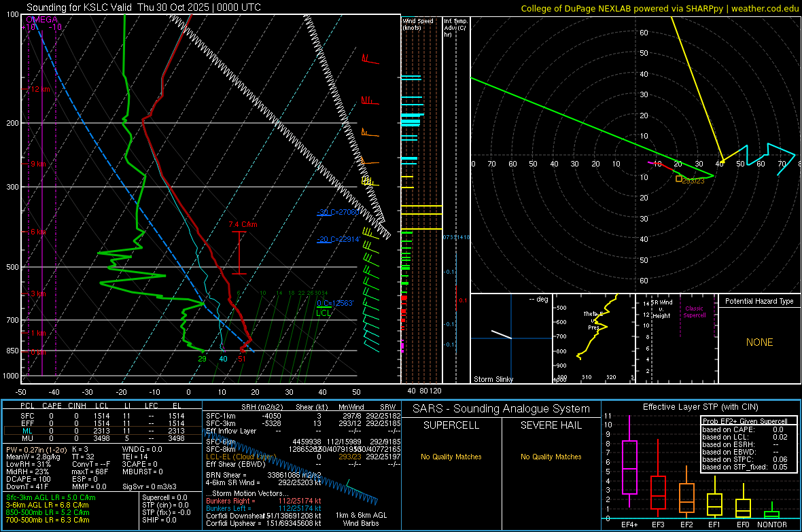Click the surface temperature value 51

241,359
